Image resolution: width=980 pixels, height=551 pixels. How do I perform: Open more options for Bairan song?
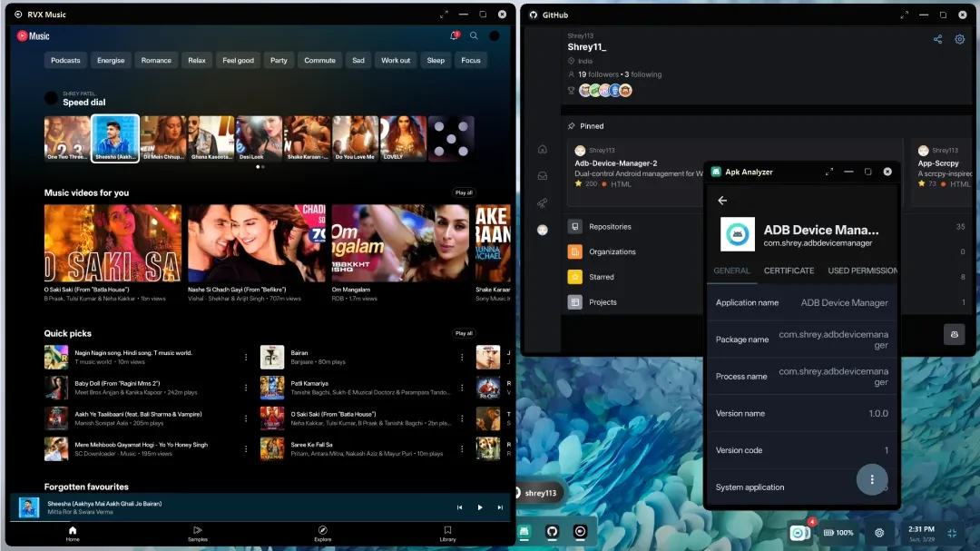(x=462, y=357)
